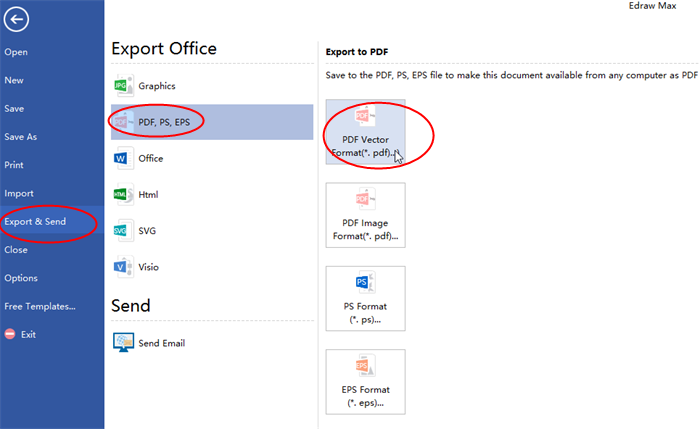Click the back arrow icon
Screen dimensions: 700x429
pyautogui.click(x=17, y=19)
